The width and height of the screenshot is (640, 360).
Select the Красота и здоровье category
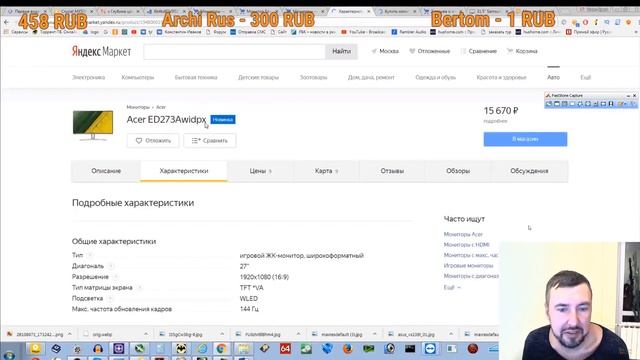click(x=501, y=77)
